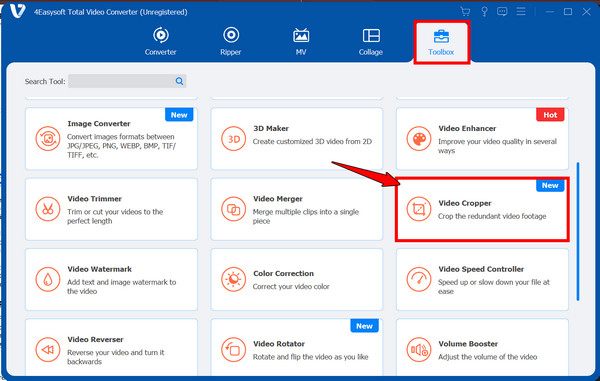600x381 pixels.
Task: Click the Image Converter icon
Action: (48, 138)
